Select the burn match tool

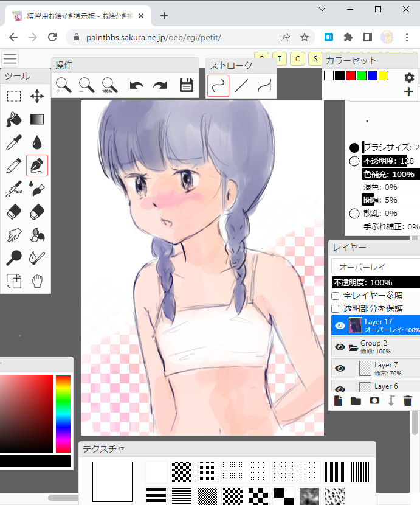pos(37,258)
